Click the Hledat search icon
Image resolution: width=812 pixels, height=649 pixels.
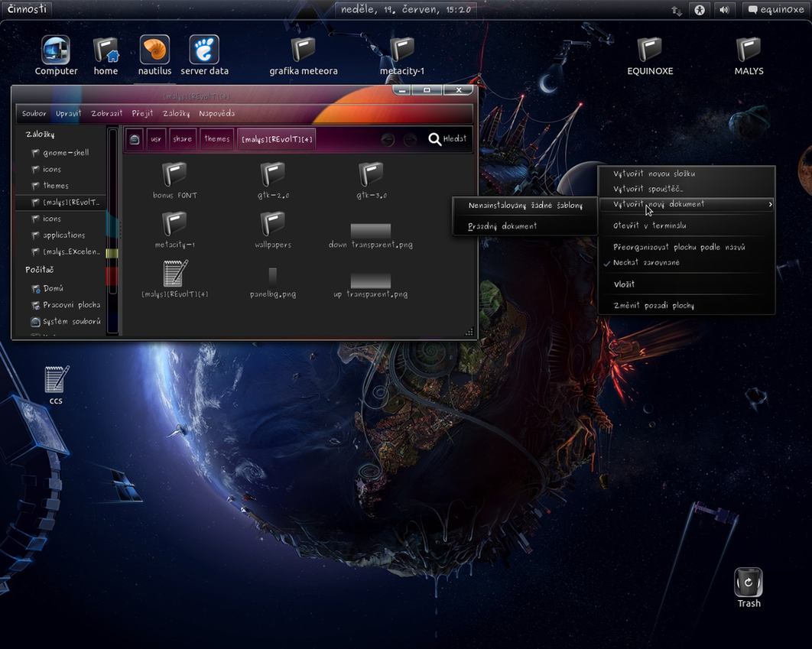435,139
